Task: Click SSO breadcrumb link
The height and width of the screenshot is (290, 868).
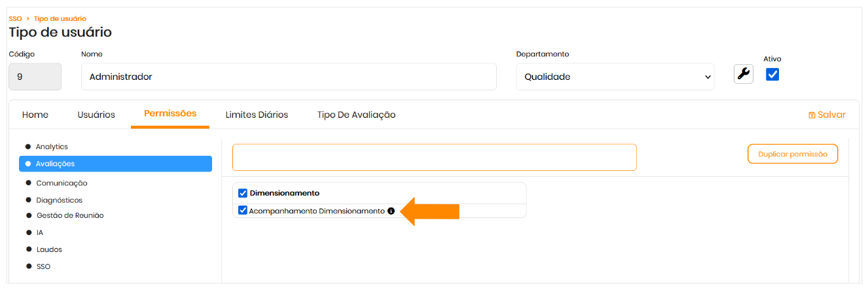Action: coord(15,19)
